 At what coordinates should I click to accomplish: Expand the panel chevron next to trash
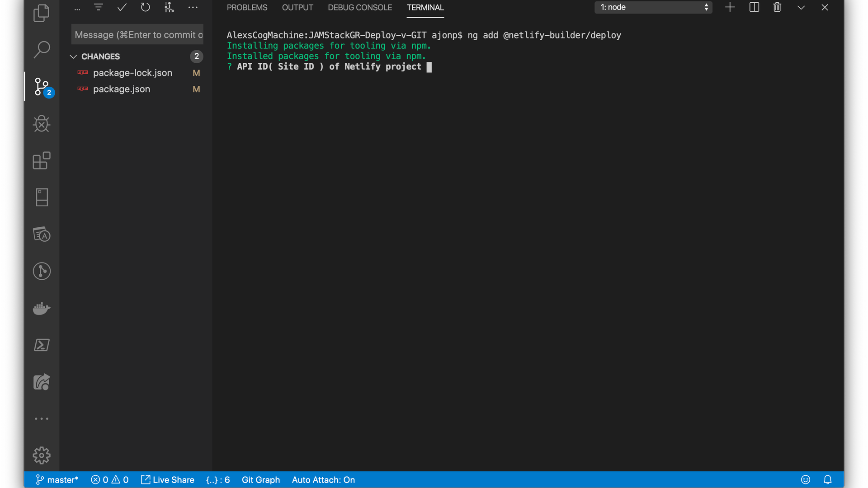click(801, 7)
